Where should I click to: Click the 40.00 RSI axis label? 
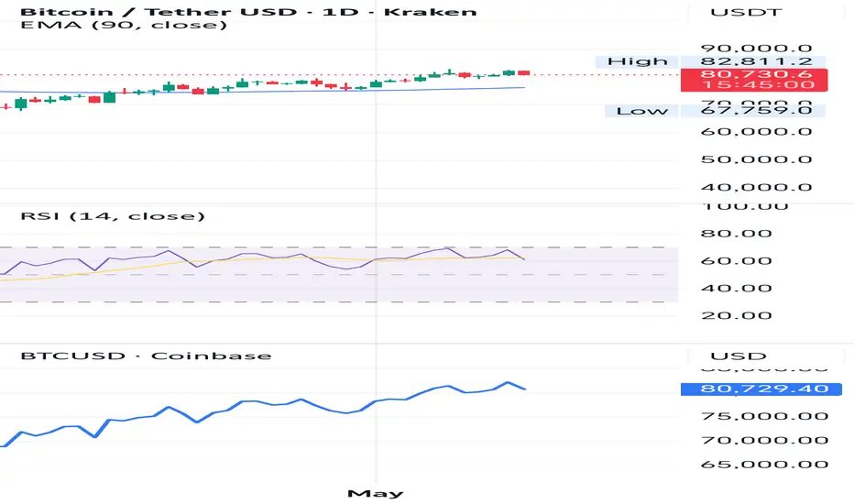[x=737, y=289]
